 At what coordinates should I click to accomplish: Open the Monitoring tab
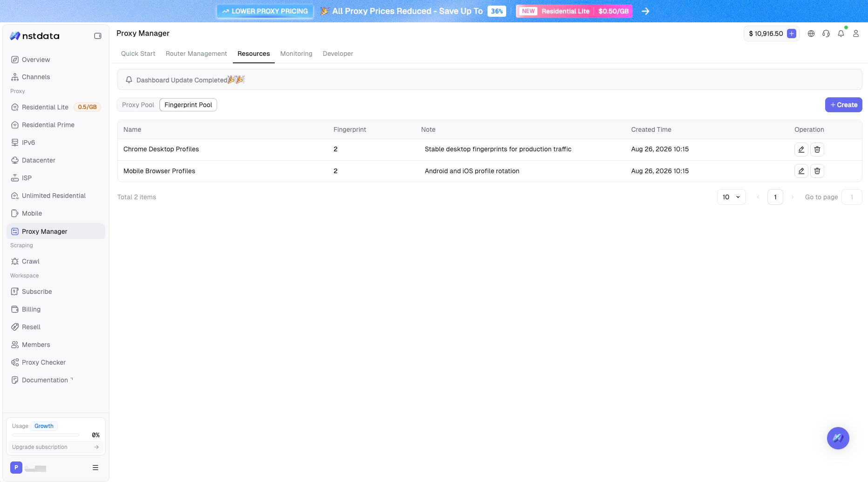(296, 54)
